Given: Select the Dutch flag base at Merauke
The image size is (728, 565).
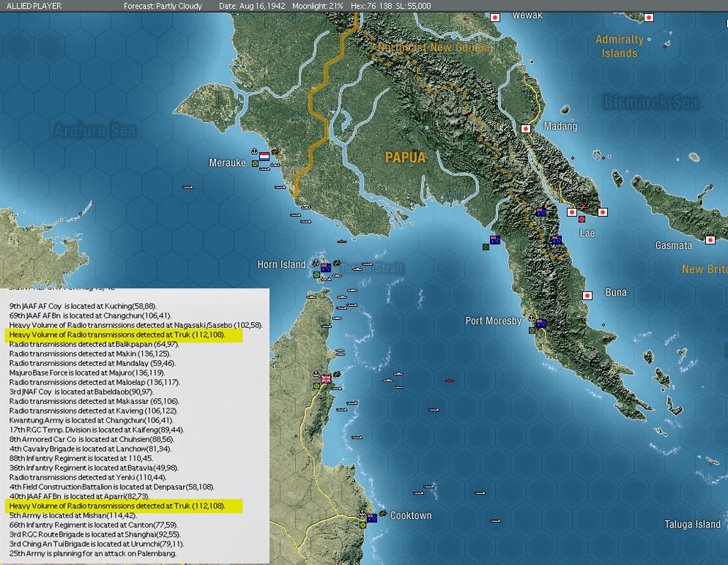Looking at the screenshot, I should pos(264,157).
